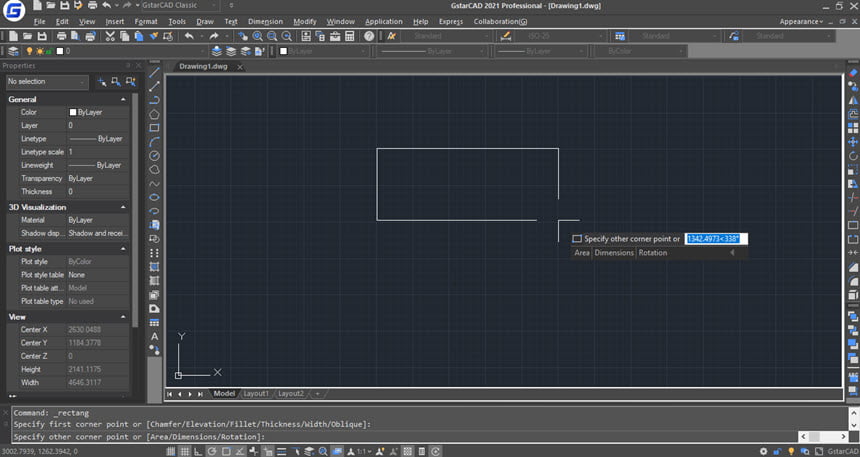Open the Appearance dropdown

point(801,21)
